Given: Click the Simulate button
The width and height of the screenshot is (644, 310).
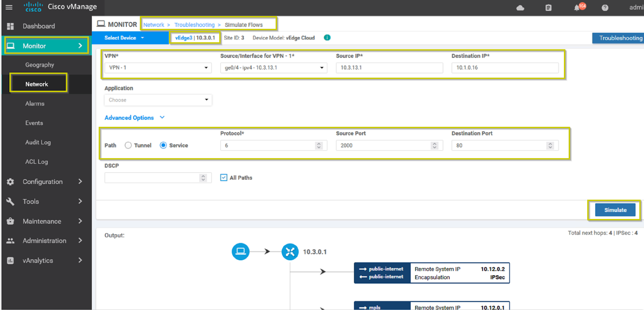Looking at the screenshot, I should click(x=615, y=210).
